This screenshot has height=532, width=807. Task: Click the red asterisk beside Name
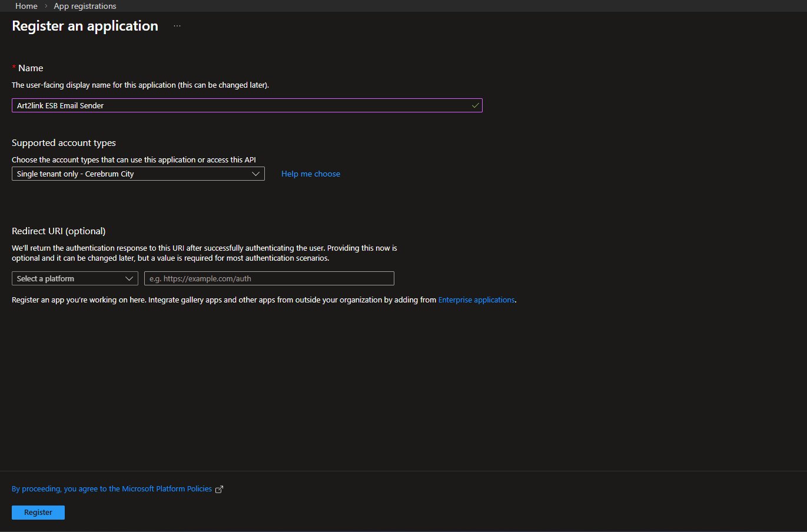(x=13, y=67)
